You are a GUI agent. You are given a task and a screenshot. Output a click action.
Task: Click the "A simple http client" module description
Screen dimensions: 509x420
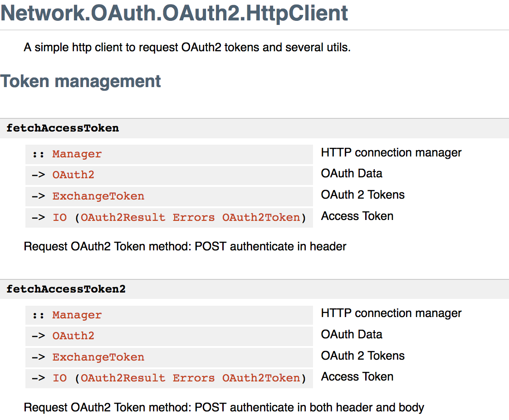tap(187, 47)
